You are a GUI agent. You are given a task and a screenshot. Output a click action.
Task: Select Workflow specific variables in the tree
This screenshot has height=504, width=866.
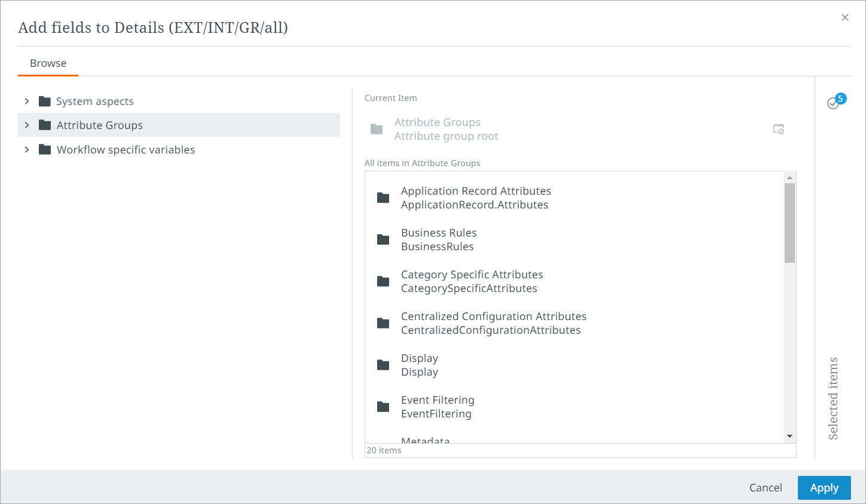[126, 150]
